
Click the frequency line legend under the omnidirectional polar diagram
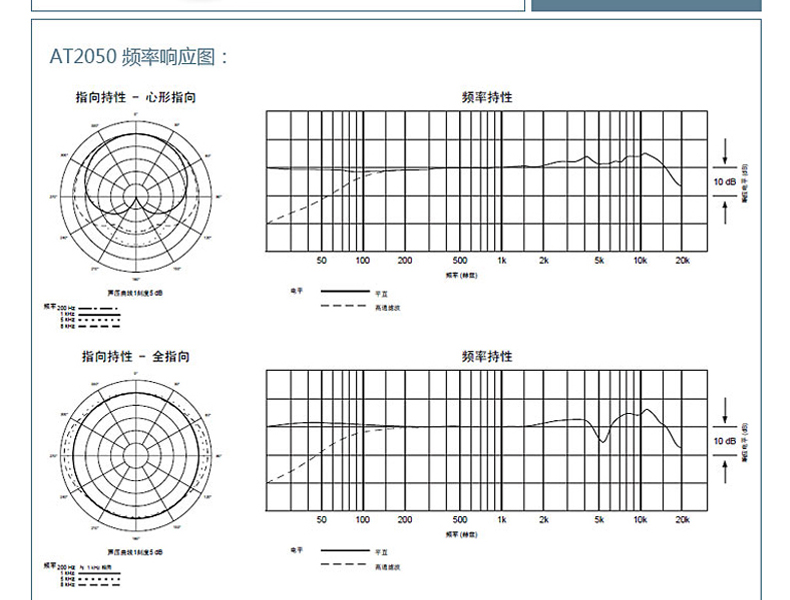[x=83, y=575]
